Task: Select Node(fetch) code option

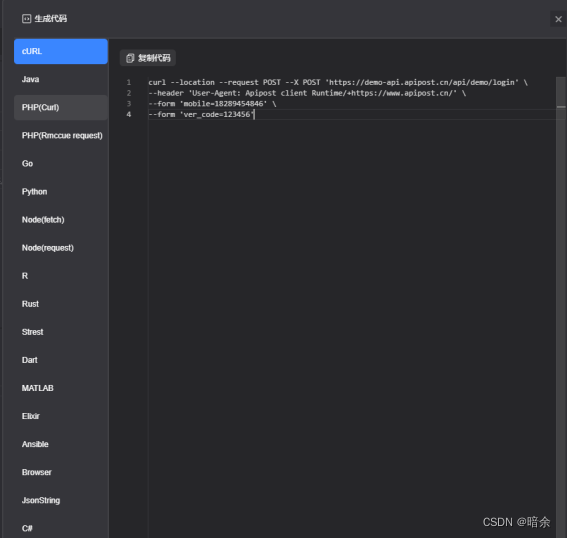Action: (61, 220)
